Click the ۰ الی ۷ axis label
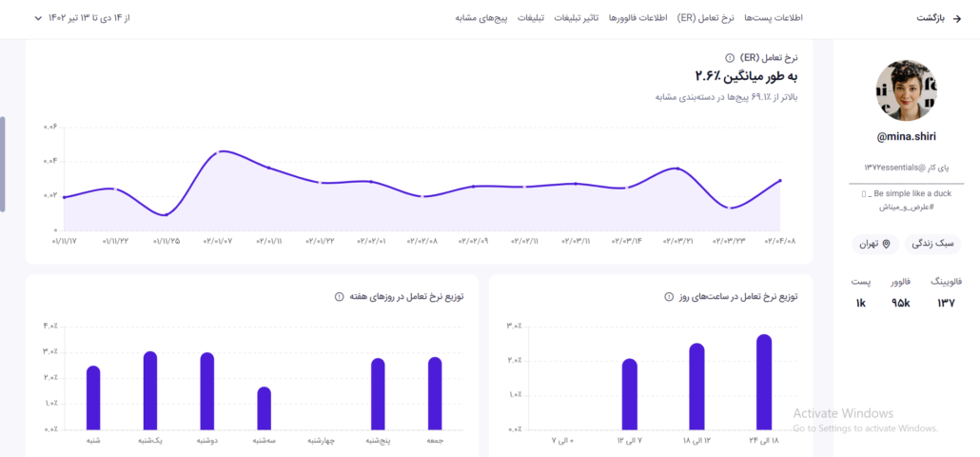The image size is (980, 457). coord(562,441)
